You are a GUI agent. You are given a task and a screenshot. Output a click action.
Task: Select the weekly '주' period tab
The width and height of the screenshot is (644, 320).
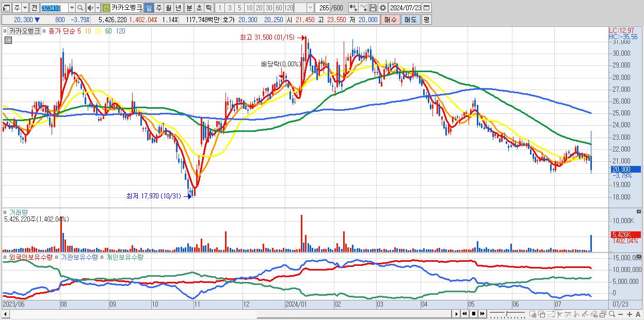click(158, 8)
